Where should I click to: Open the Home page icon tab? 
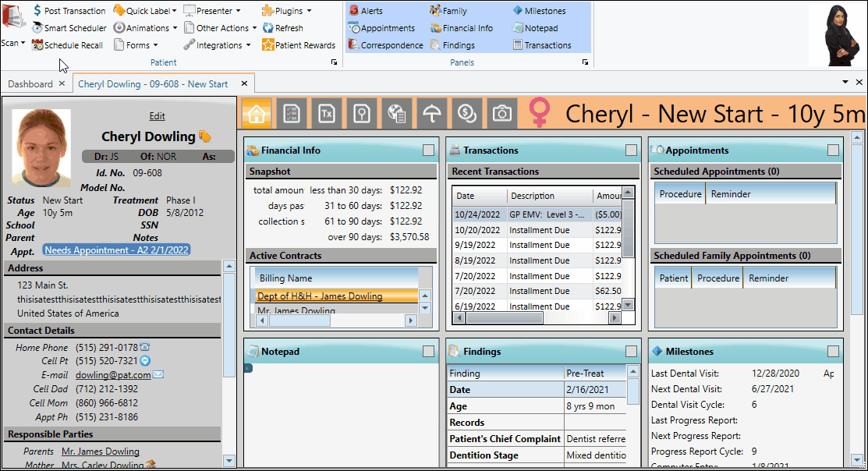[257, 114]
